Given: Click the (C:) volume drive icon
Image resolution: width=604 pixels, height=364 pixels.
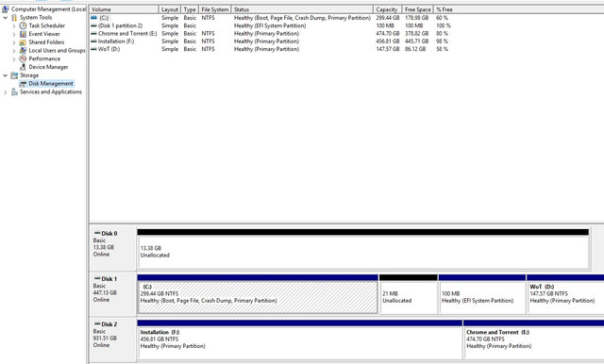Looking at the screenshot, I should (93, 18).
